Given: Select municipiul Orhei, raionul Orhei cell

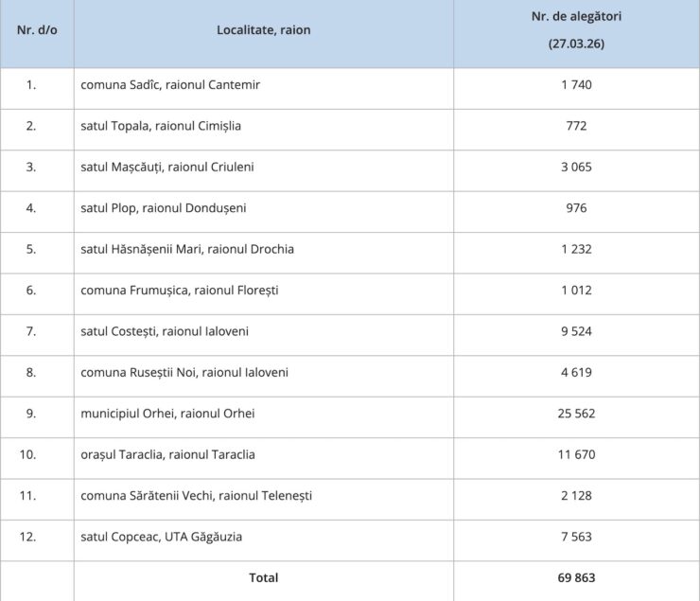Looking at the screenshot, I should pos(167,414).
